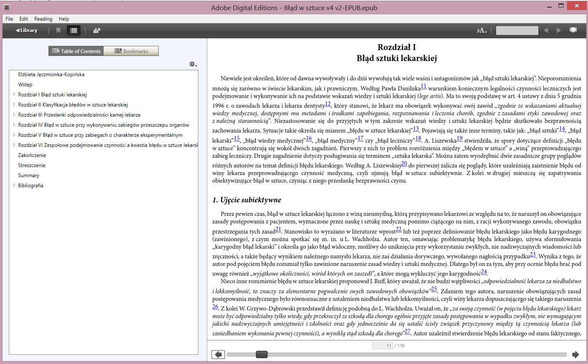Click the page position slider handle

pos(262,354)
